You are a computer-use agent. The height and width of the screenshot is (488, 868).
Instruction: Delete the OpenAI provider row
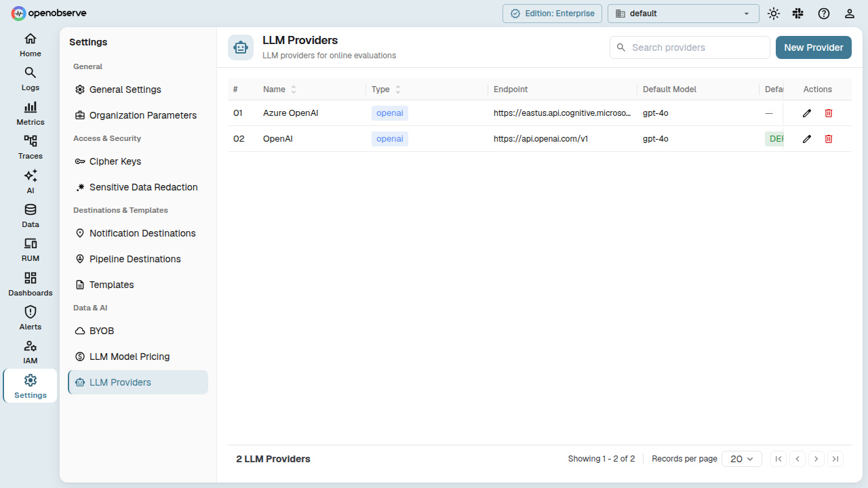coord(829,139)
